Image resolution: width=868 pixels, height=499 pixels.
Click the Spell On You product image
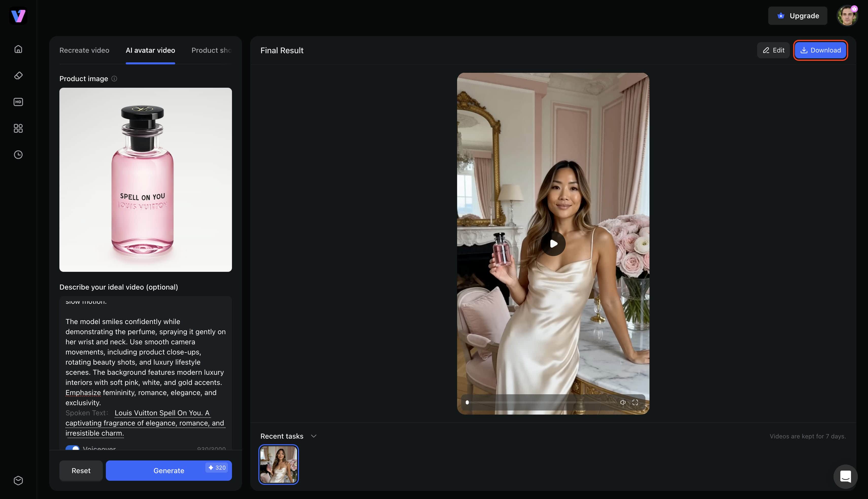[x=145, y=180]
